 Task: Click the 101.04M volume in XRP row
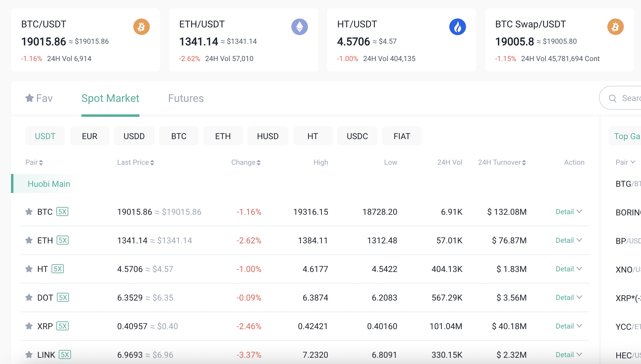(x=446, y=326)
